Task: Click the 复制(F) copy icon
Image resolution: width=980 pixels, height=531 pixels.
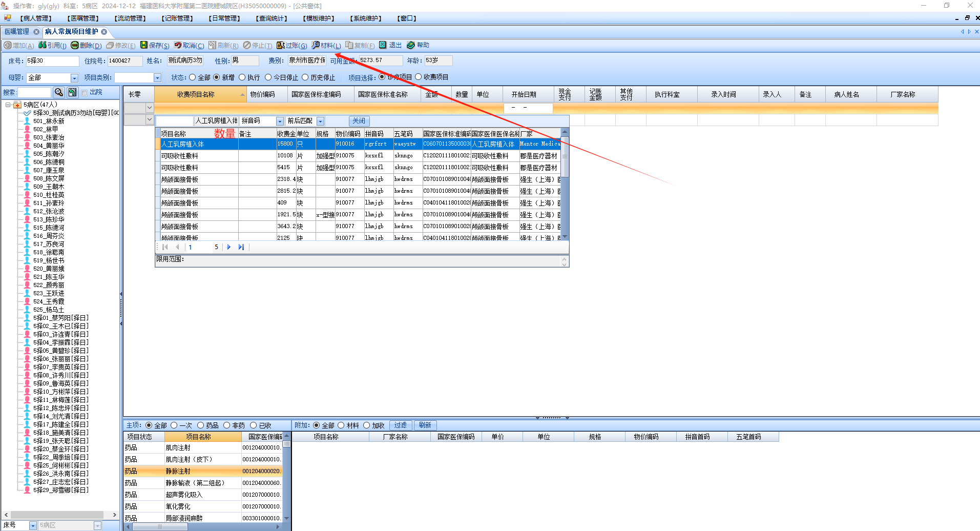Action: (x=349, y=45)
